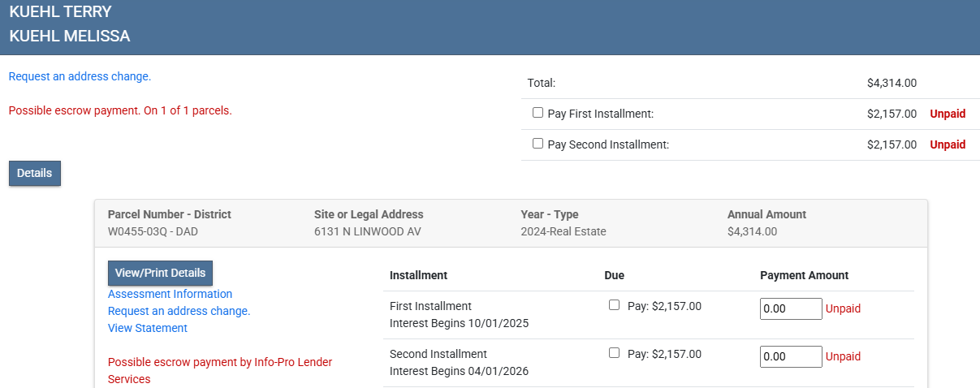The image size is (980, 388).
Task: Click the KUEHL TERRY owner name header
Action: point(60,12)
